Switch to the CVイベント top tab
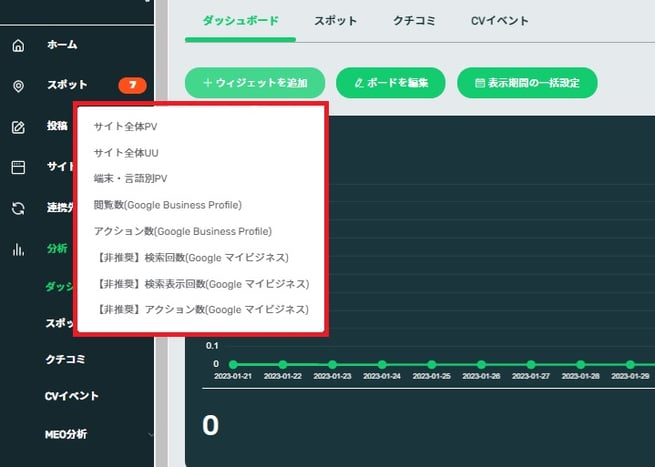655x467 pixels. (x=500, y=21)
